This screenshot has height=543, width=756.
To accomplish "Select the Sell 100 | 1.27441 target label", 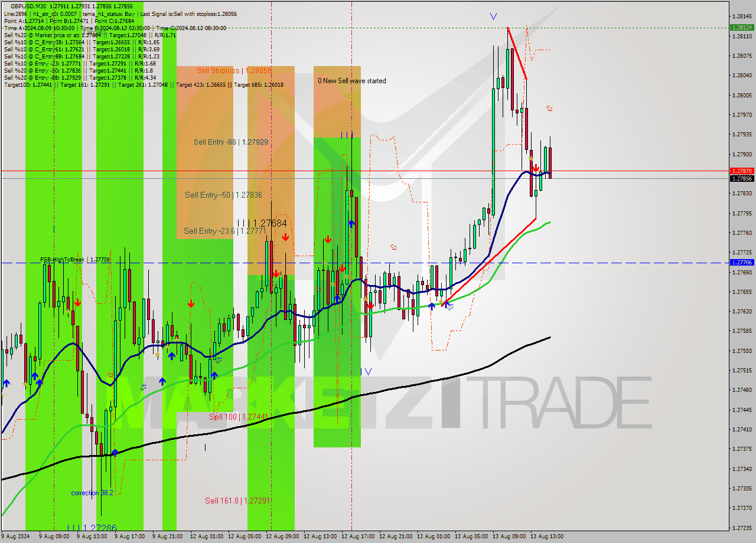I will click(239, 417).
